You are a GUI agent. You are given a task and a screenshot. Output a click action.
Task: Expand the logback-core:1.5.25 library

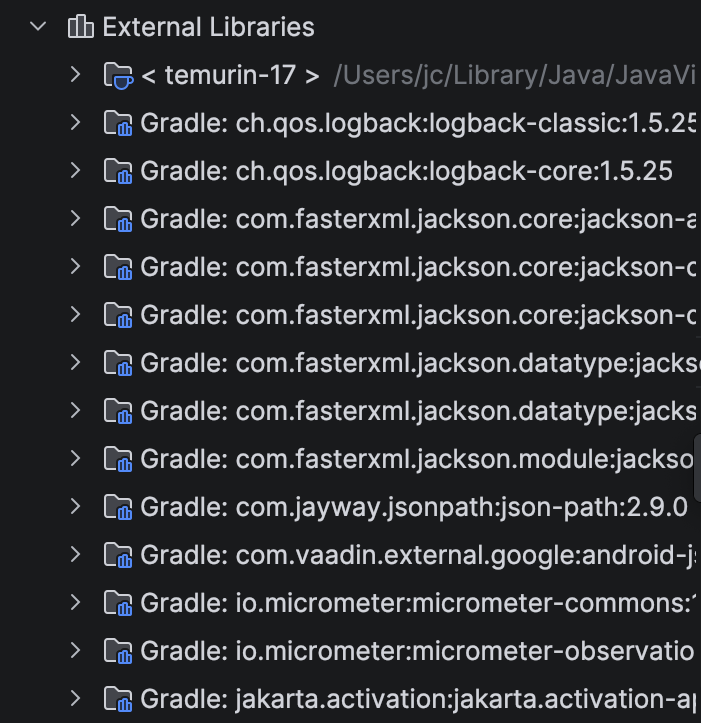pyautogui.click(x=76, y=170)
